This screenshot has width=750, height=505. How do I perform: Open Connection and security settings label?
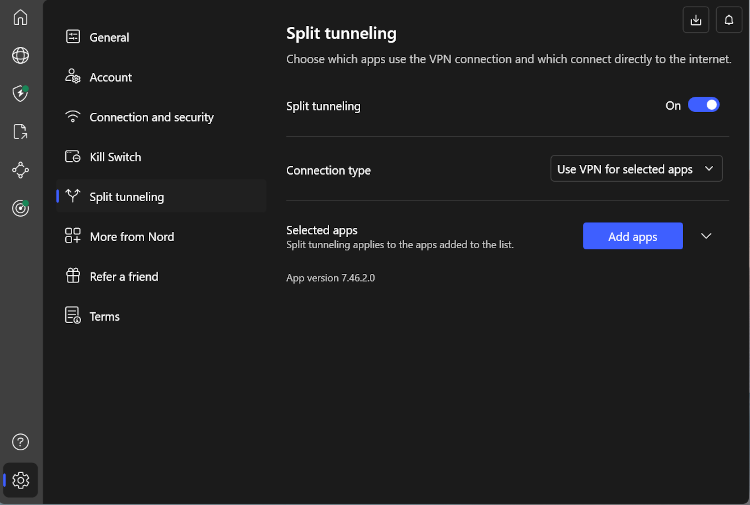tap(152, 117)
